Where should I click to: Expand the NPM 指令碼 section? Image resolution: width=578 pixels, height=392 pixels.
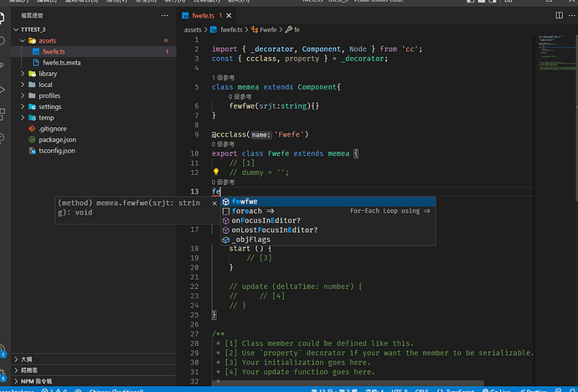pos(35,381)
